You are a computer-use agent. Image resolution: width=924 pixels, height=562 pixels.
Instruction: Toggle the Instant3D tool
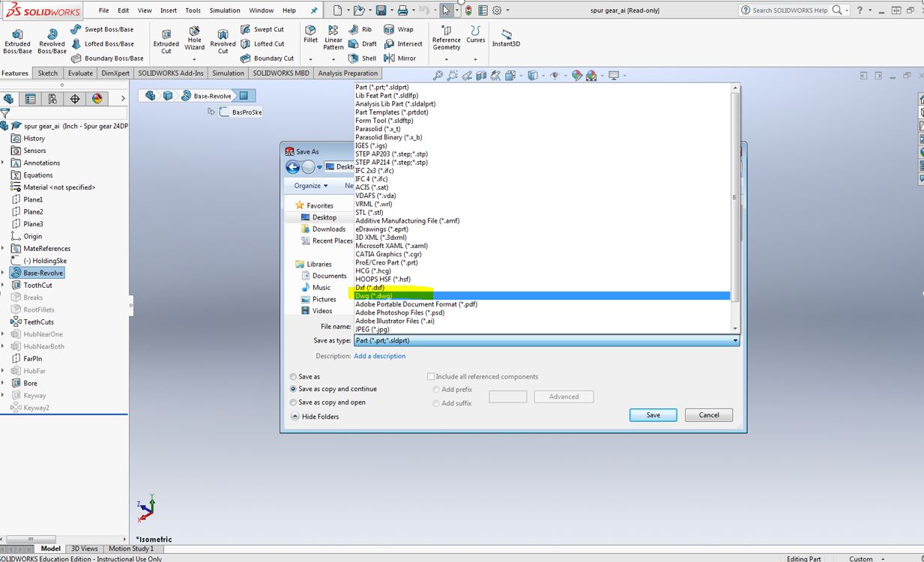(x=506, y=38)
